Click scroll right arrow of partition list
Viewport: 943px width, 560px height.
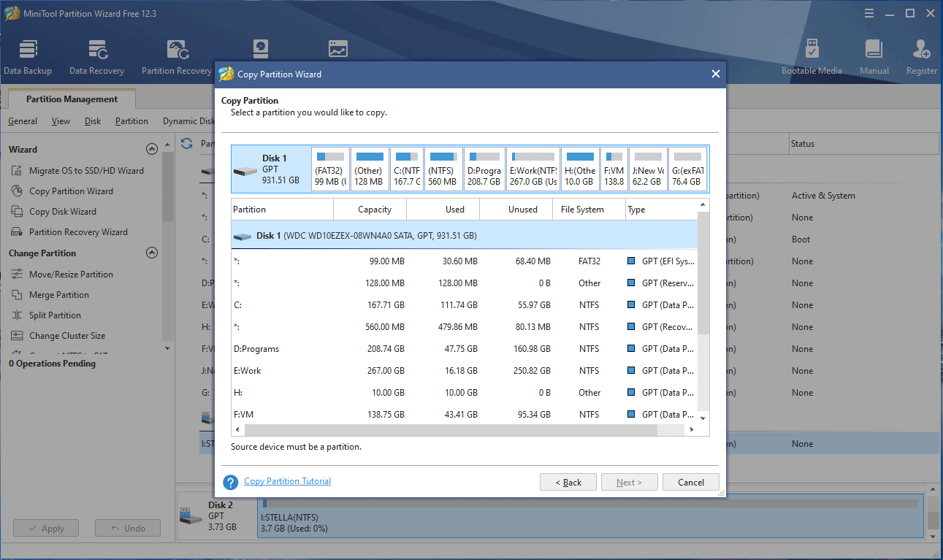[x=692, y=430]
